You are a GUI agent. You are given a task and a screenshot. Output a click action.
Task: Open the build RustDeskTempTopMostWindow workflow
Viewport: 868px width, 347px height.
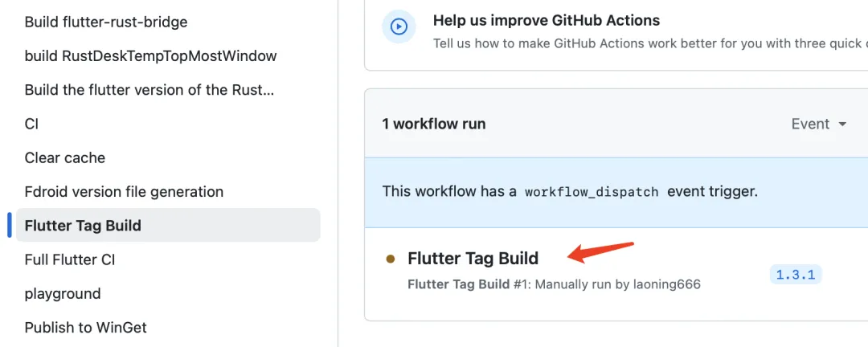[x=150, y=56]
